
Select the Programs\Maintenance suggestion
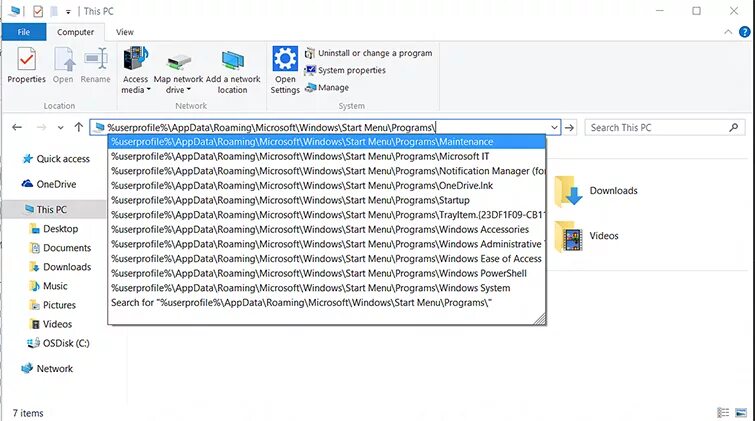pyautogui.click(x=327, y=142)
